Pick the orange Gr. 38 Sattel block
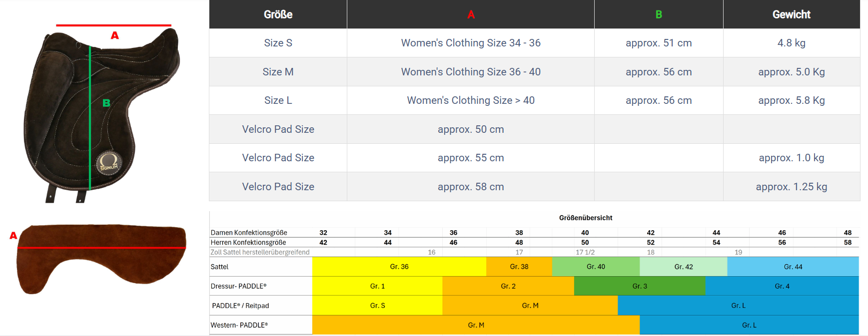The height and width of the screenshot is (336, 868). click(519, 267)
